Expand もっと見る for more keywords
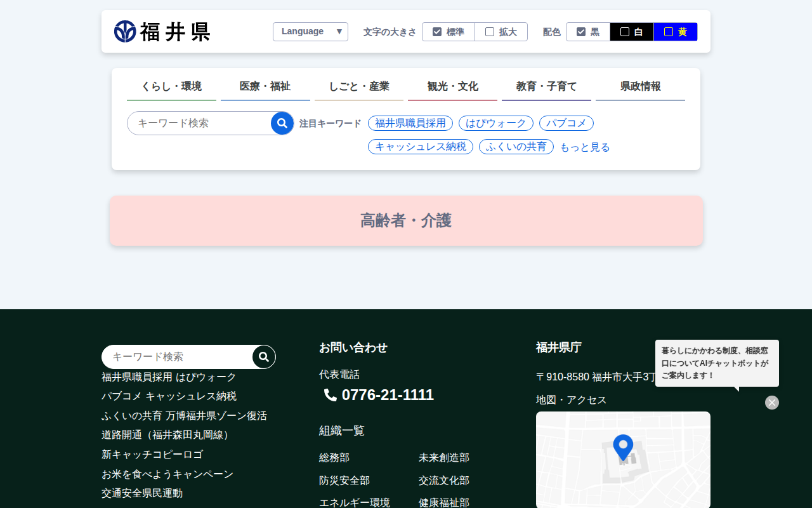This screenshot has height=508, width=812. 584,147
